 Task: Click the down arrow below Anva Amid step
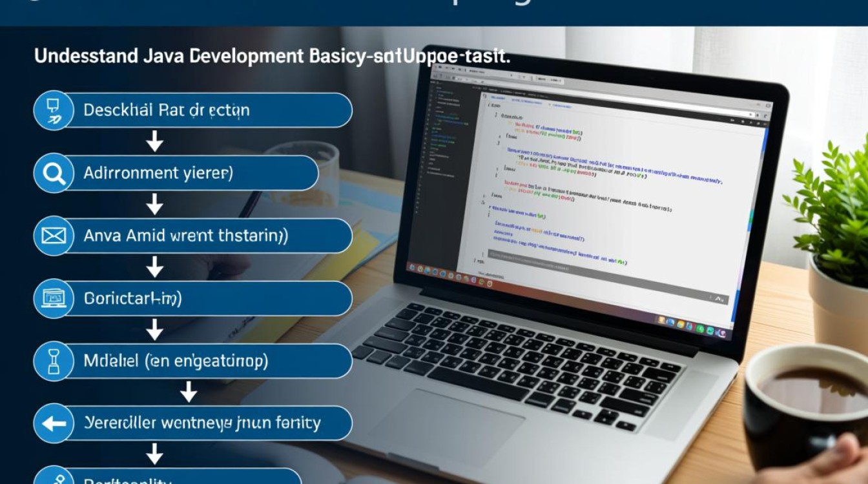tap(154, 267)
